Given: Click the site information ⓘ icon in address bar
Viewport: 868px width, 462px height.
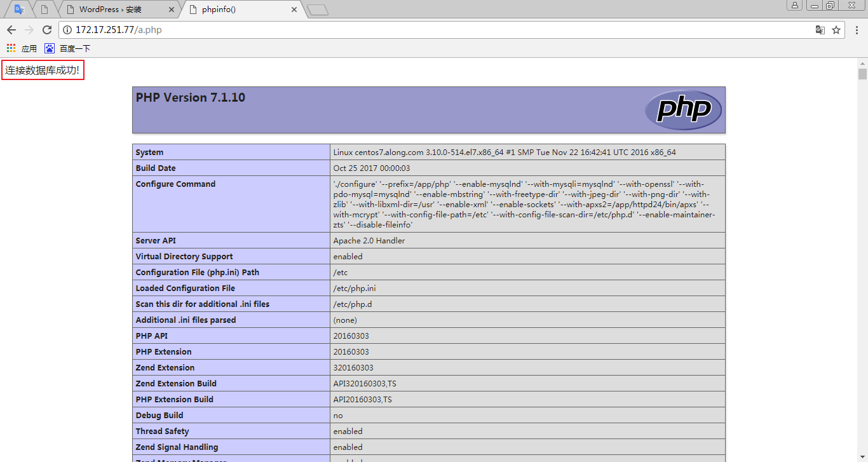Looking at the screenshot, I should 67,29.
